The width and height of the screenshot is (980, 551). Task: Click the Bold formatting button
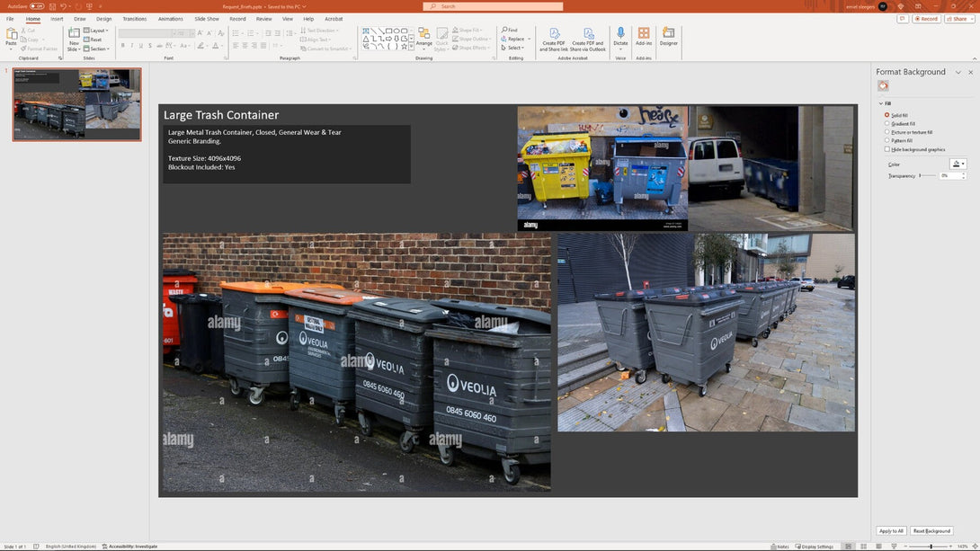tap(122, 46)
